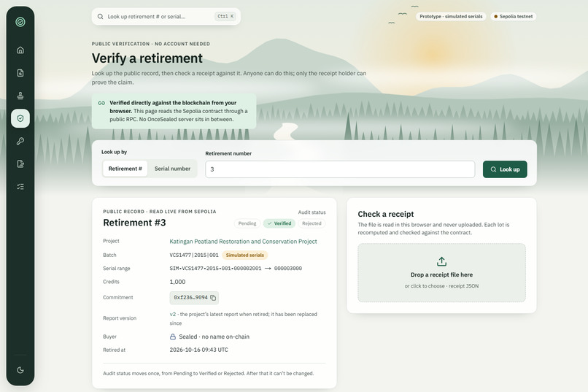Click the 'Retirement #3' heading
Screen dimensions: 588x392
click(134, 223)
